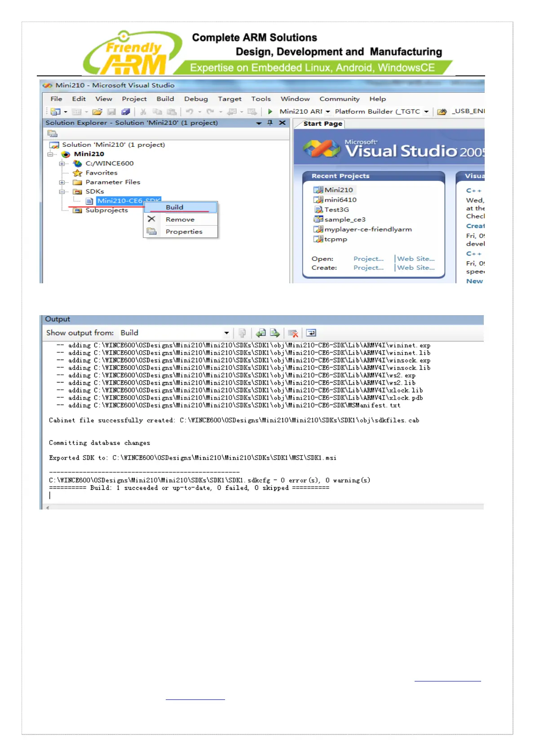Choose Build from the context menu

click(181, 207)
